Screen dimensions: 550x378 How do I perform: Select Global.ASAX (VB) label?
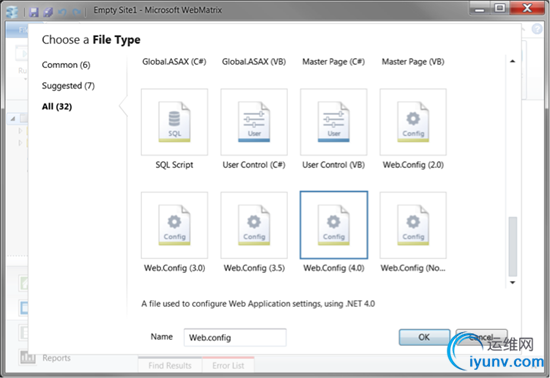pos(254,62)
